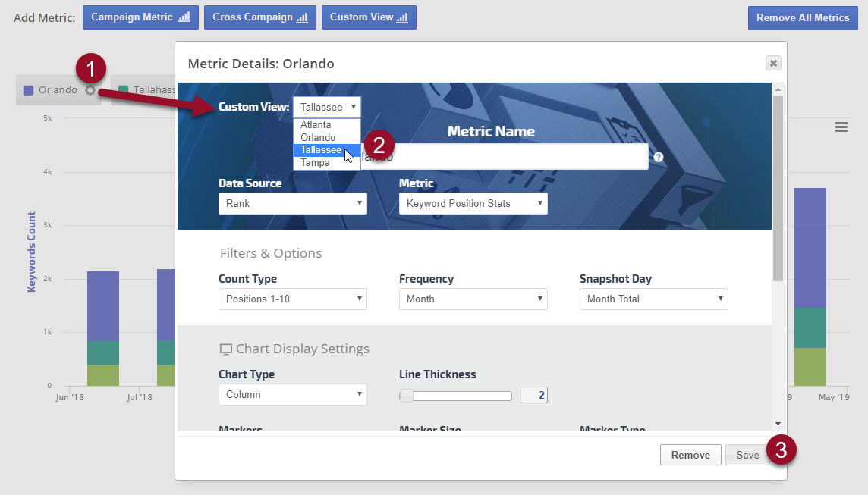Click the help icon beside Metric Name field
The image size is (868, 495).
(658, 157)
